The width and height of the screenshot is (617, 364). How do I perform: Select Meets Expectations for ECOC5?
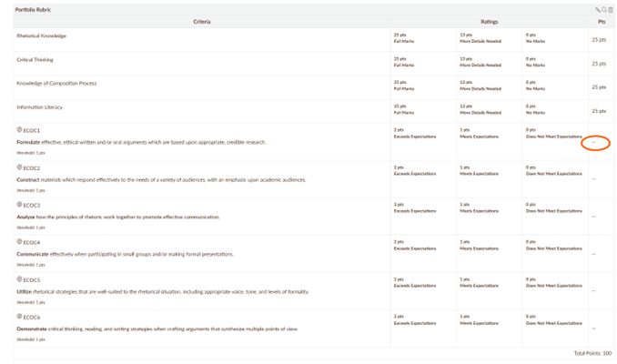[x=479, y=286]
